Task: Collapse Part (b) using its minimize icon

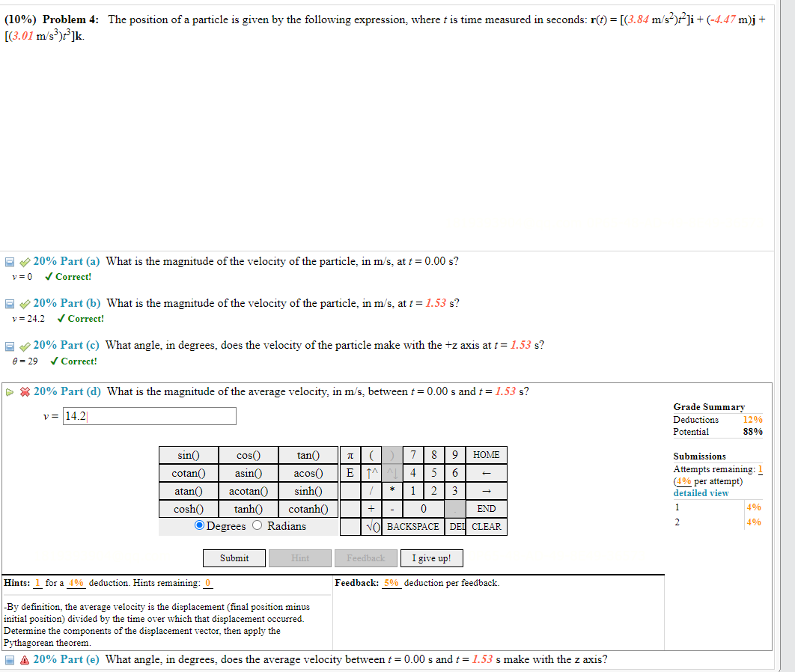Action: tap(9, 302)
